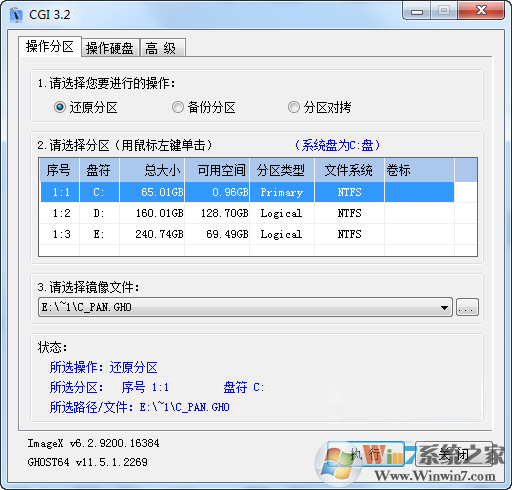The image size is (512, 490).
Task: Click the Logical type cell in D: row
Action: [282, 213]
